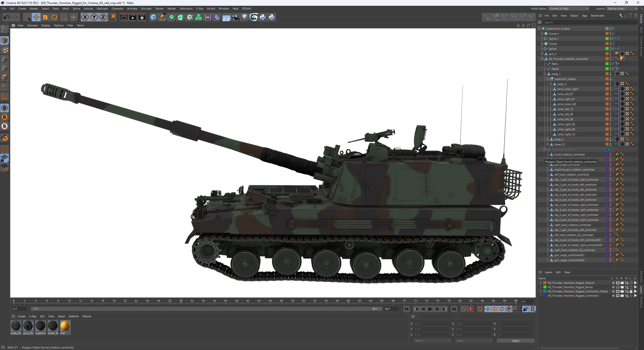Screen dimensions: 644x350
Task: Enable Texture mode in left sidebar
Action: tap(5, 50)
